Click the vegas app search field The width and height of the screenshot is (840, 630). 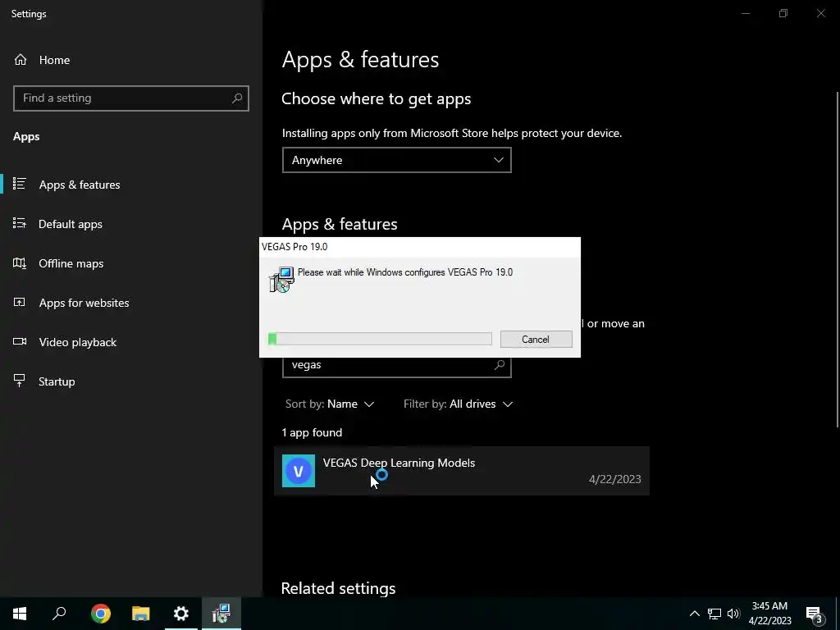[396, 367]
